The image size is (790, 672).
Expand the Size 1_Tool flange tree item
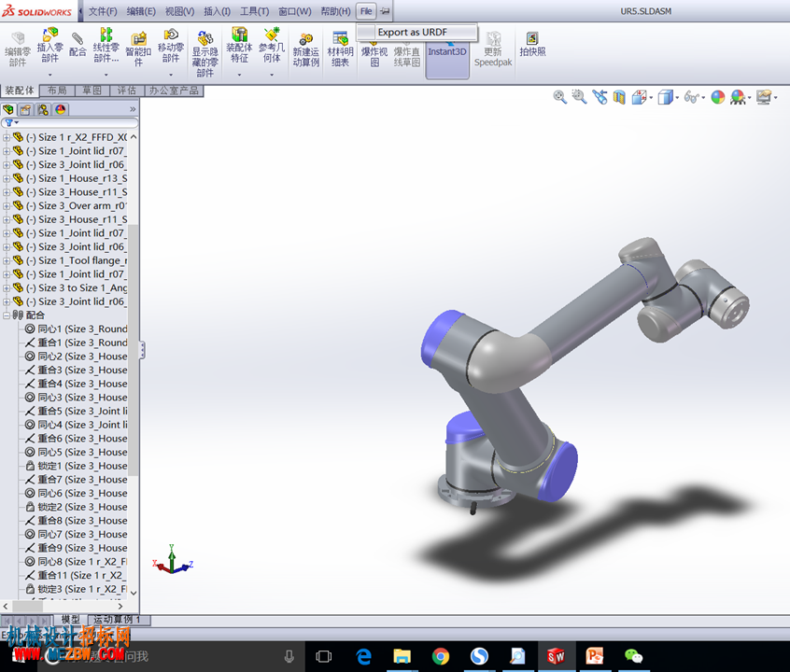point(7,260)
